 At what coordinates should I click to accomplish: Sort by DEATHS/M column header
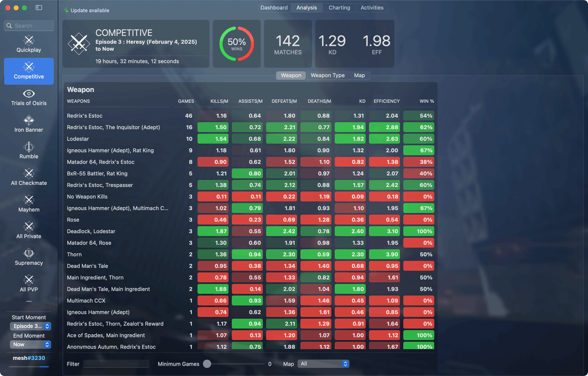tap(319, 101)
